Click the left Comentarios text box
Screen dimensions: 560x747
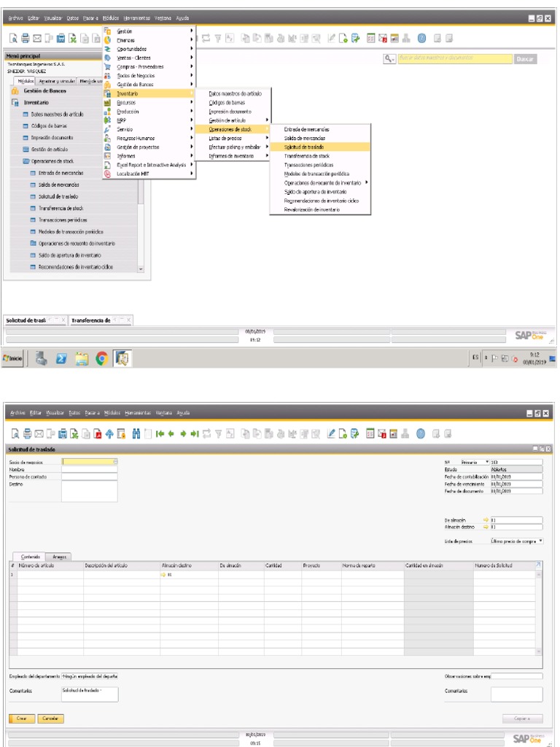tap(90, 694)
